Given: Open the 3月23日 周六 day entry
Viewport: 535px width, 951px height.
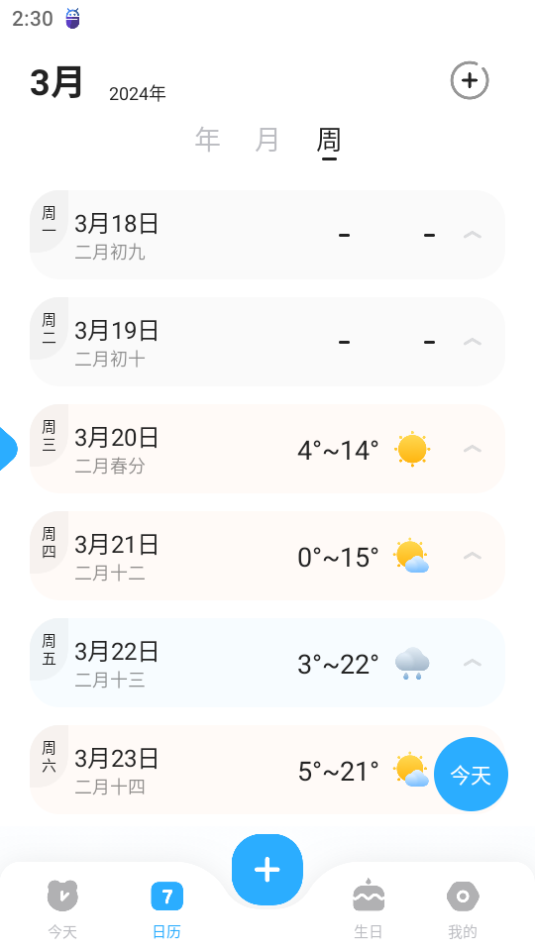Looking at the screenshot, I should click(x=267, y=770).
